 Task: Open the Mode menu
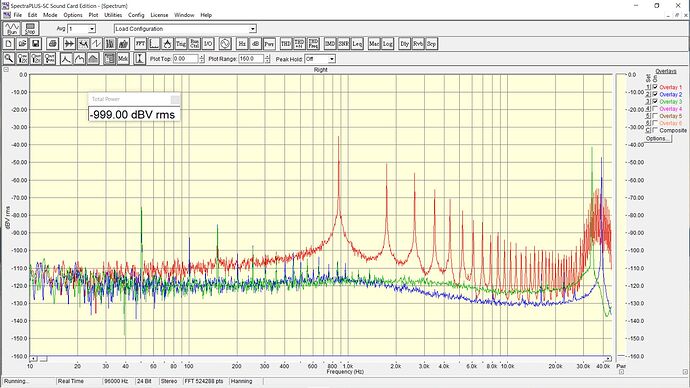tap(50, 15)
